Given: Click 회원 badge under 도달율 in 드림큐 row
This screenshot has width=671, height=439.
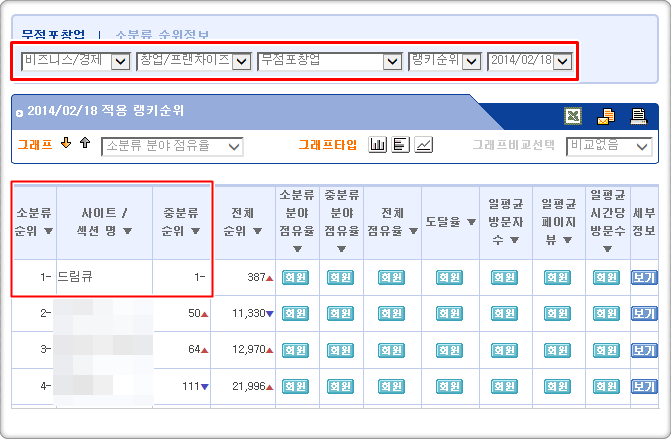Looking at the screenshot, I should point(449,278).
